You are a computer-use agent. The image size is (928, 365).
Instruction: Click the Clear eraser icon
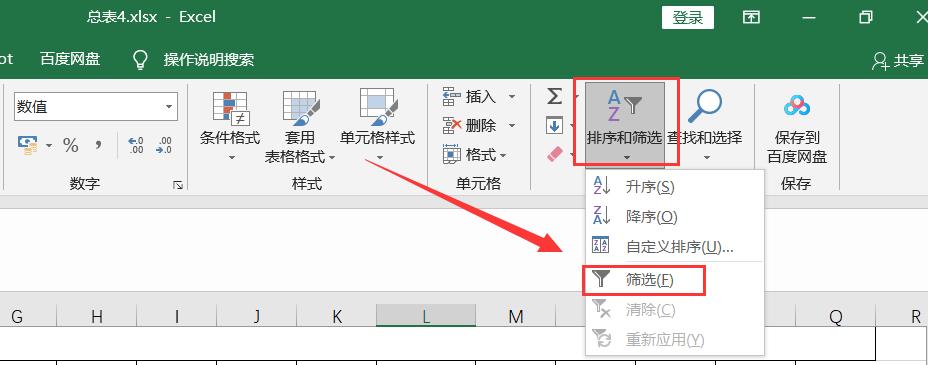(x=555, y=155)
